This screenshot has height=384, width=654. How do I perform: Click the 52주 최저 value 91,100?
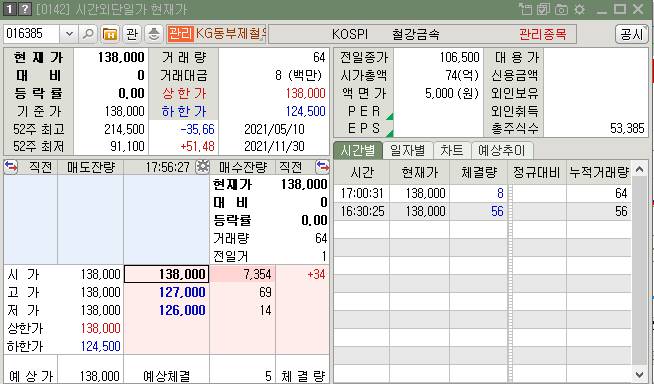click(x=127, y=146)
